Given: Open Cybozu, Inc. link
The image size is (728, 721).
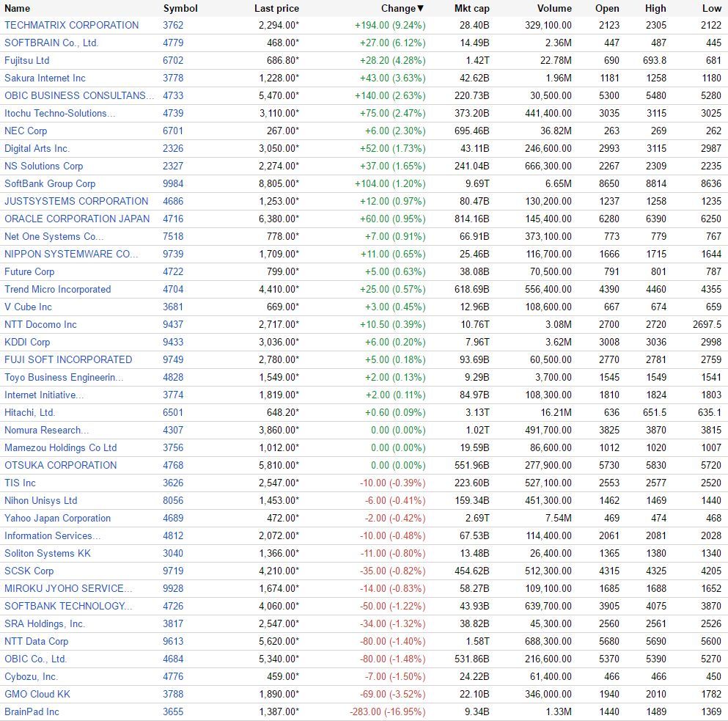Looking at the screenshot, I should [x=31, y=677].
